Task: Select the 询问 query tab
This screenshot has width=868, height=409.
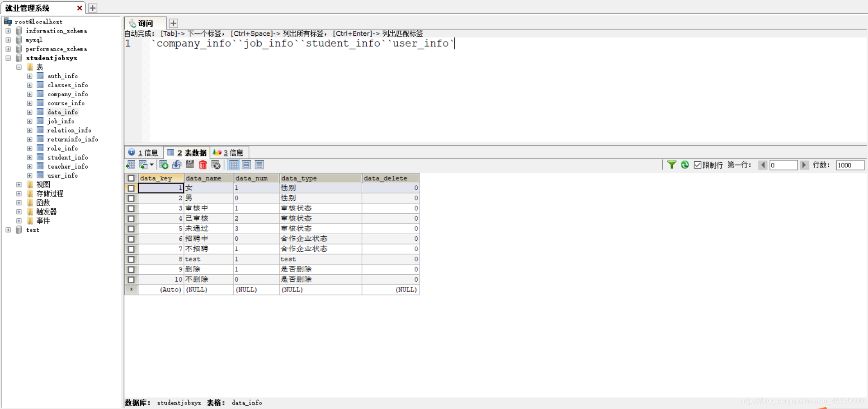Action: (x=145, y=23)
